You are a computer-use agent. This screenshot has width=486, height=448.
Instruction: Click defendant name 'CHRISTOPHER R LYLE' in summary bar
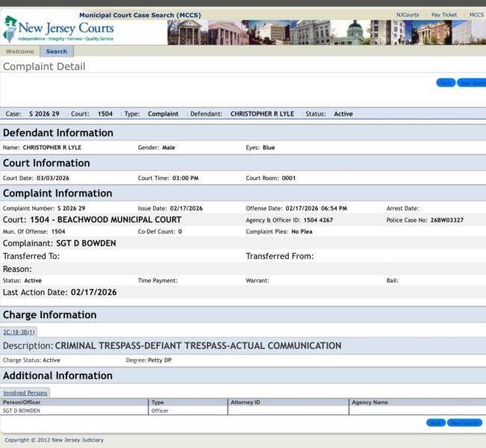pyautogui.click(x=262, y=114)
